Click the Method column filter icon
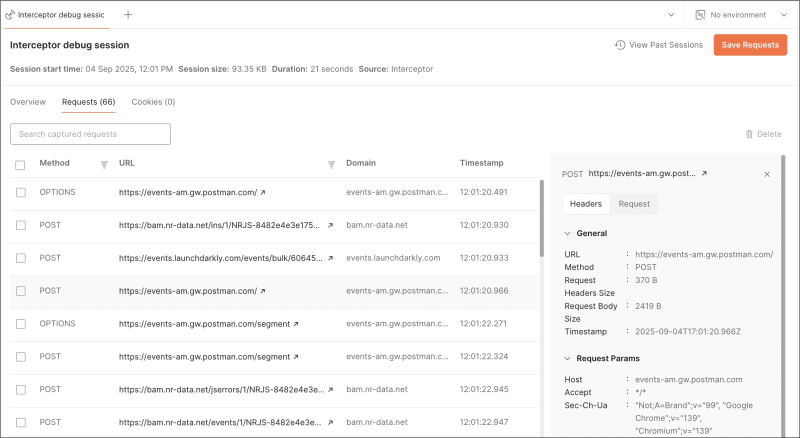Viewport: 800px width, 438px height. click(104, 164)
